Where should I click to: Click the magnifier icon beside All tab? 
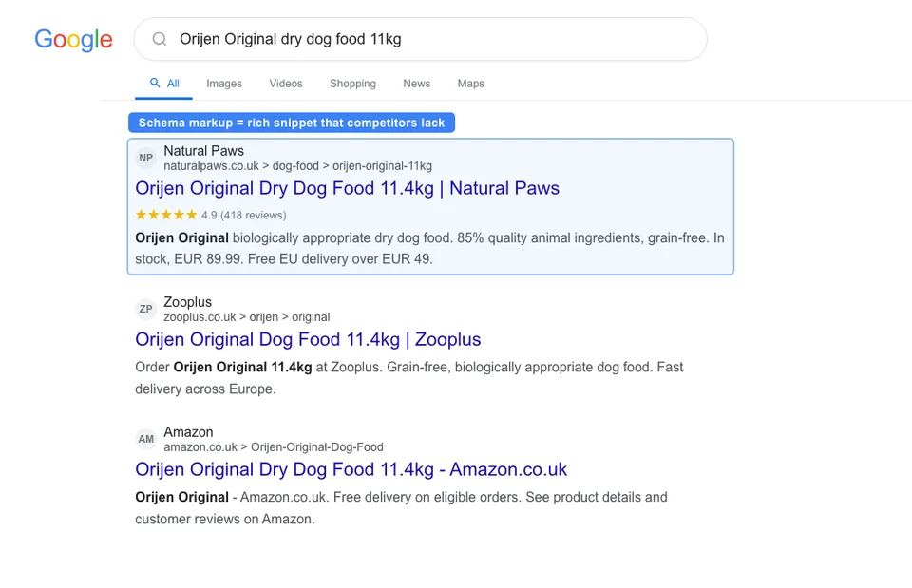click(152, 84)
